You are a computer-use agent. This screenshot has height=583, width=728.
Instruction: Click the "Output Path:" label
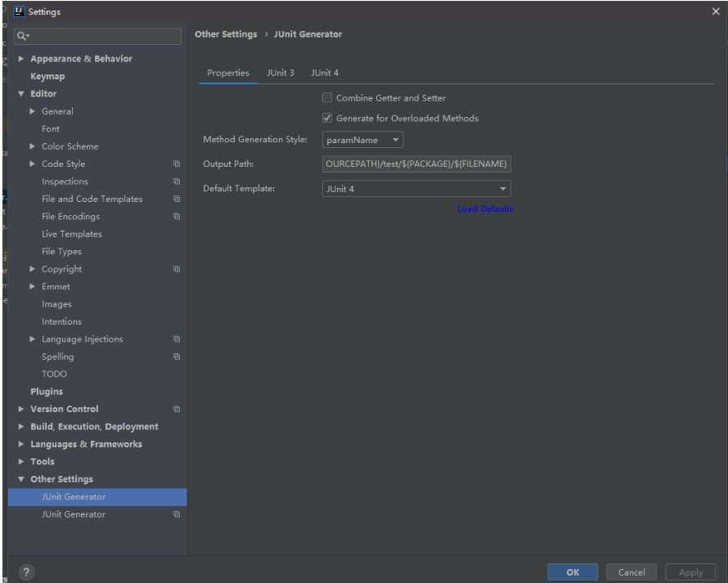pos(228,164)
